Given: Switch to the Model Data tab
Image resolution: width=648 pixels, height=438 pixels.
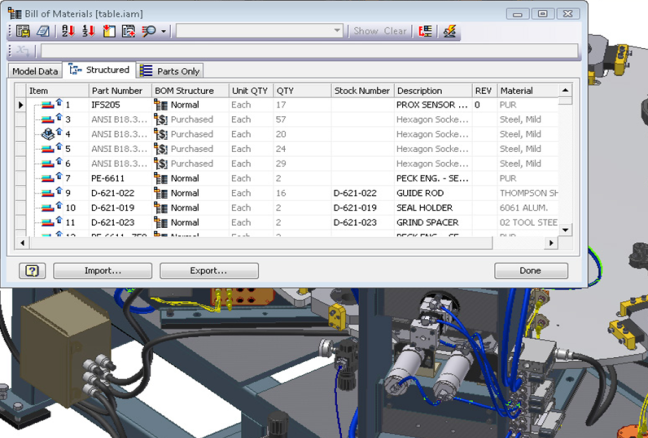Looking at the screenshot, I should pos(35,71).
